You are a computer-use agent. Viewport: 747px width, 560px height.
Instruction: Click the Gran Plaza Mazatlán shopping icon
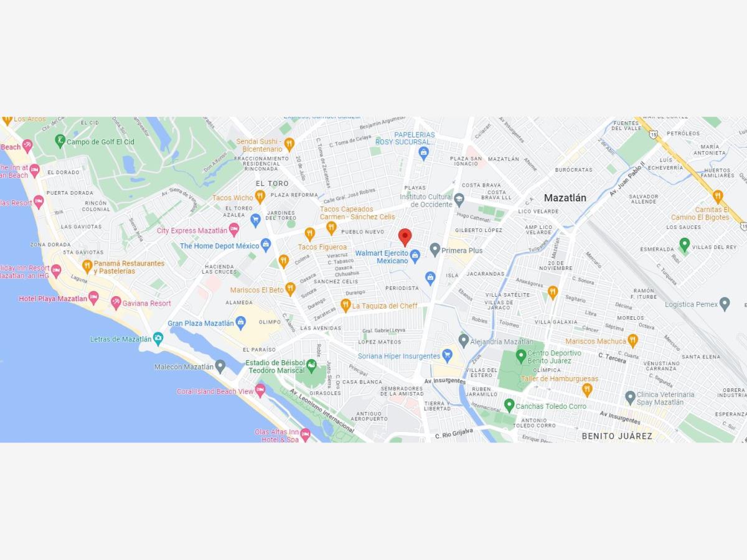pyautogui.click(x=241, y=323)
